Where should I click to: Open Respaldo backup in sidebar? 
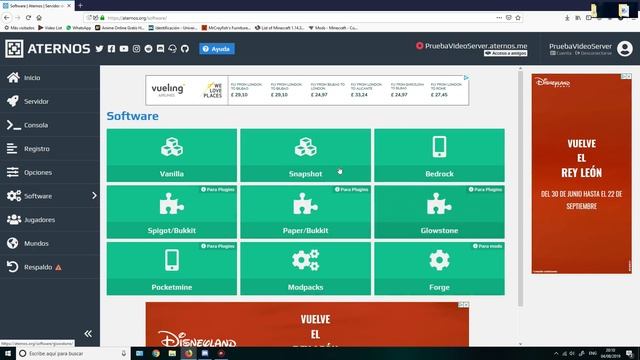click(50, 267)
